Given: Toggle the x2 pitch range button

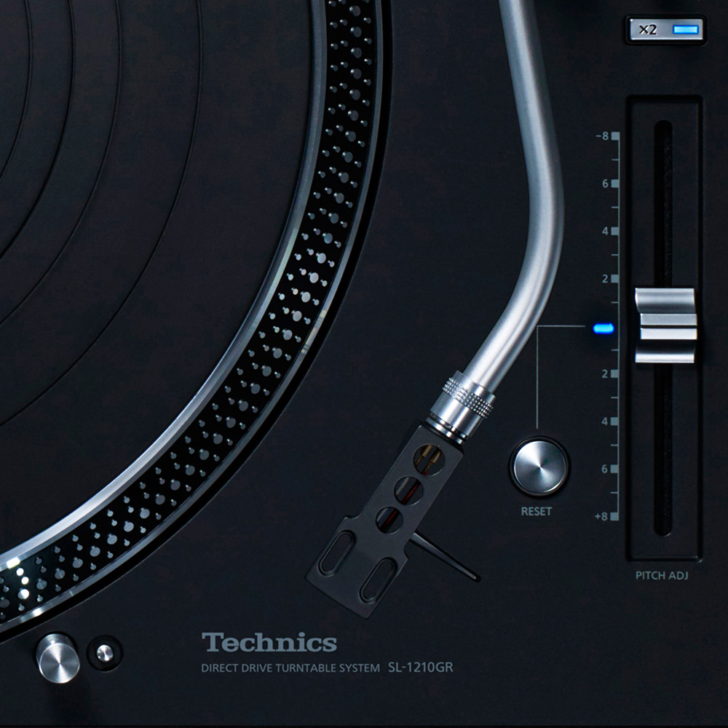Looking at the screenshot, I should [666, 30].
